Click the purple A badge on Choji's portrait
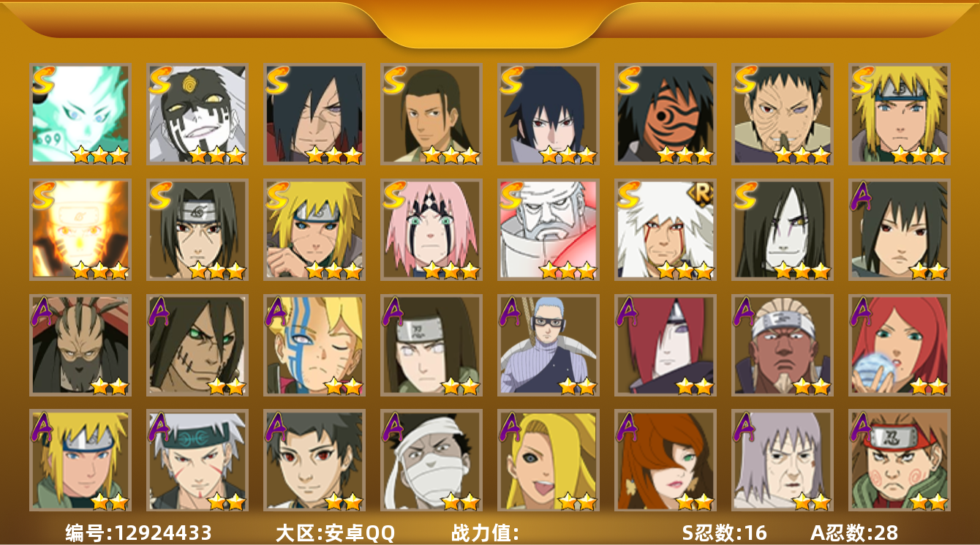This screenshot has width=980, height=545. coord(862,426)
